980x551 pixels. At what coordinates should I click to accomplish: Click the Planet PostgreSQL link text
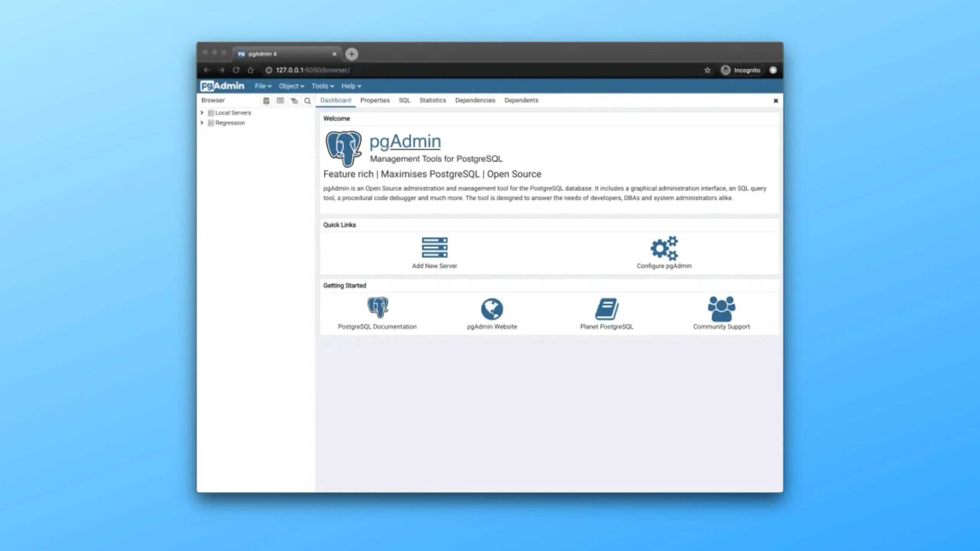point(607,327)
